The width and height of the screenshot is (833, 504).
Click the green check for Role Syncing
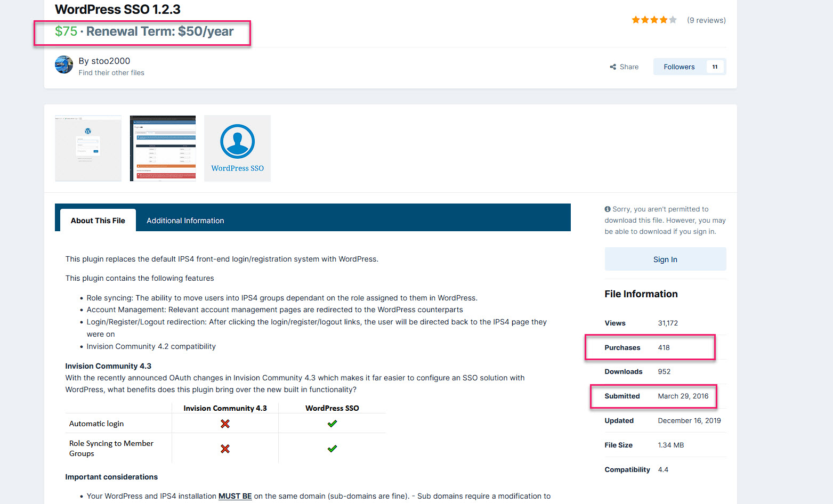(332, 449)
